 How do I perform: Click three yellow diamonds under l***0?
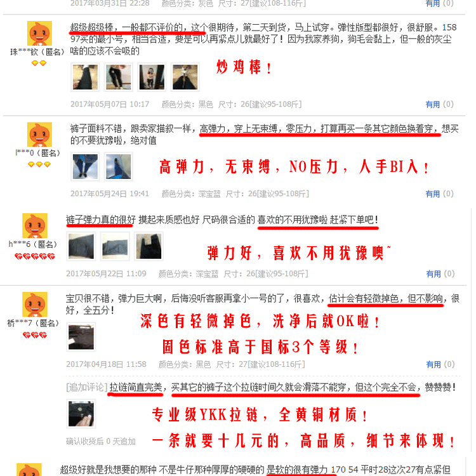[39, 164]
